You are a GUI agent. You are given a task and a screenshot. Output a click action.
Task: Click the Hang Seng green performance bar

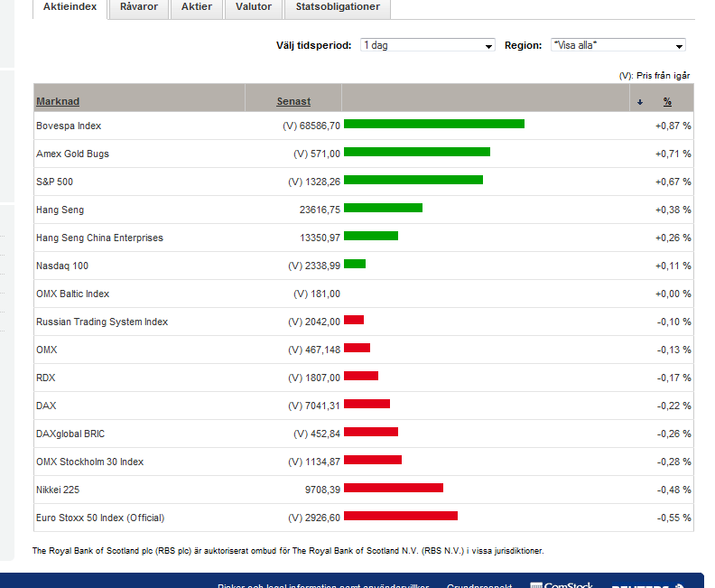(383, 208)
